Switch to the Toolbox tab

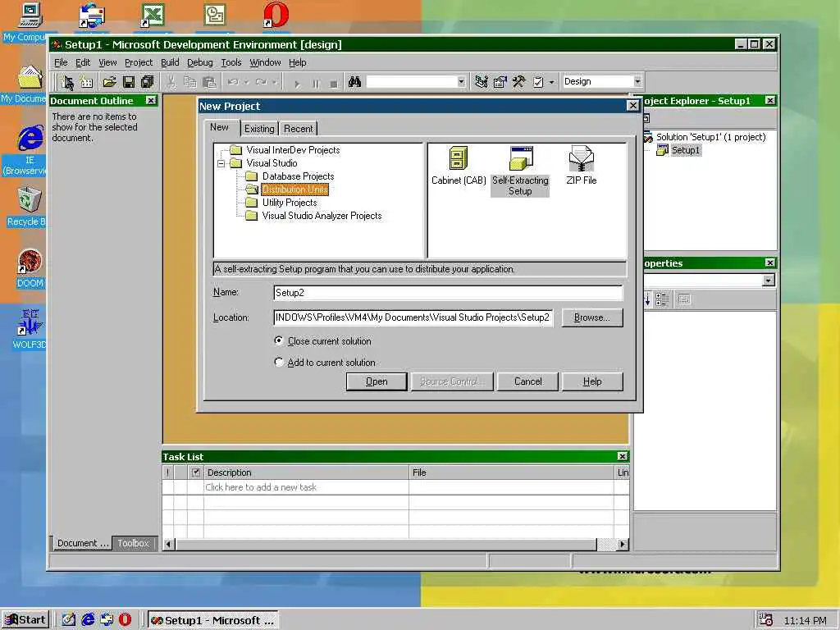pos(134,543)
